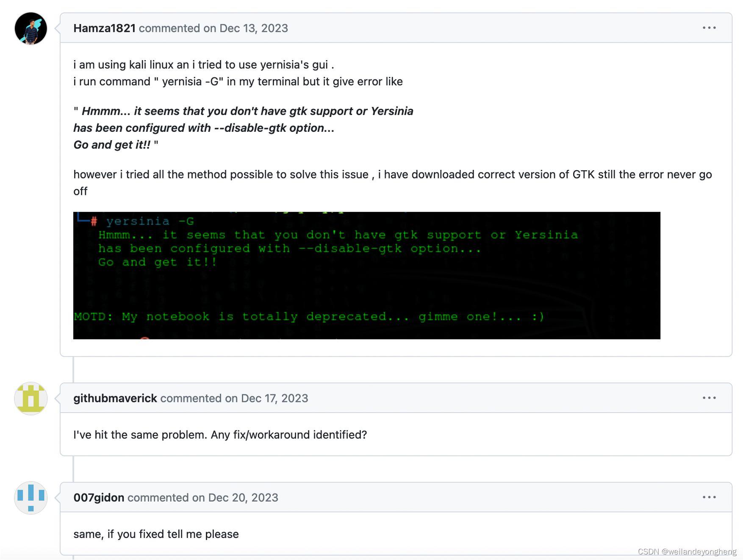
Task: Select text 'same, if you fixed tell me please'
Action: [156, 534]
